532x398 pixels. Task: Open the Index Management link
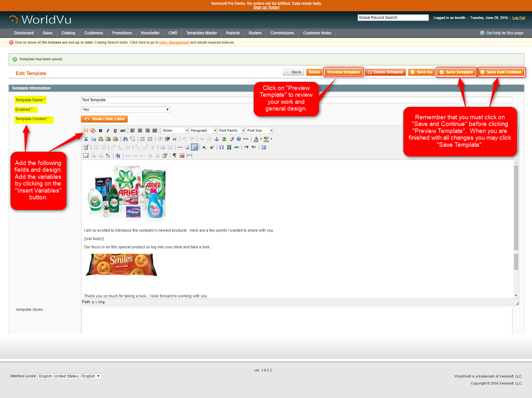coord(174,42)
